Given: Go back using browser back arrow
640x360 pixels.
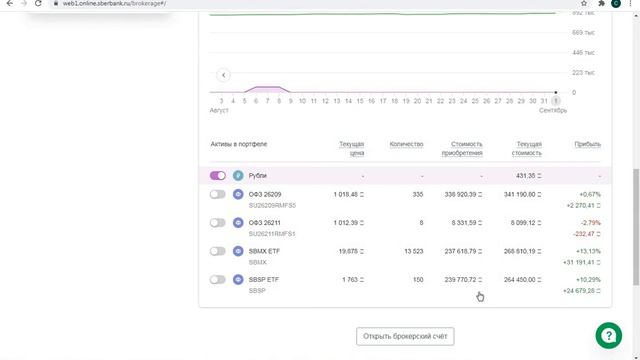Looking at the screenshot, I should (x=10, y=3).
